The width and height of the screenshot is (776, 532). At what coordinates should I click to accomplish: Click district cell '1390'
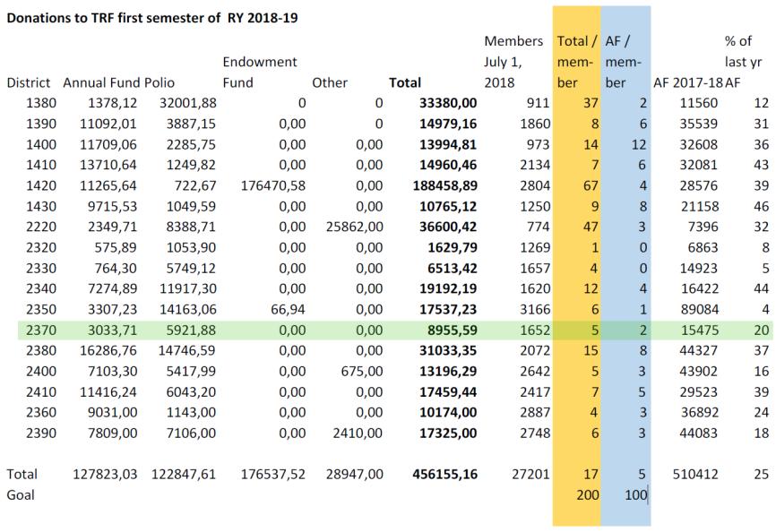click(41, 124)
